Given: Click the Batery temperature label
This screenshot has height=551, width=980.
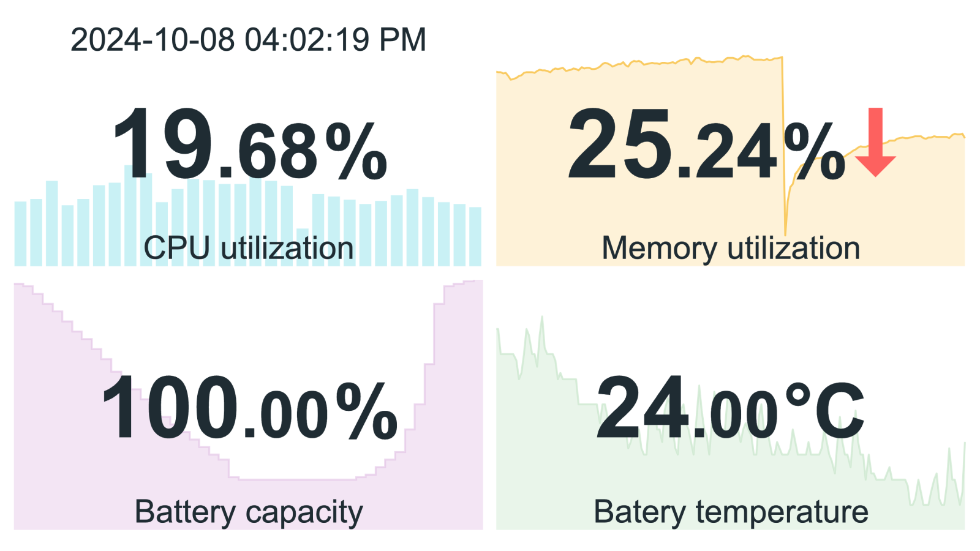Looking at the screenshot, I should [x=731, y=512].
